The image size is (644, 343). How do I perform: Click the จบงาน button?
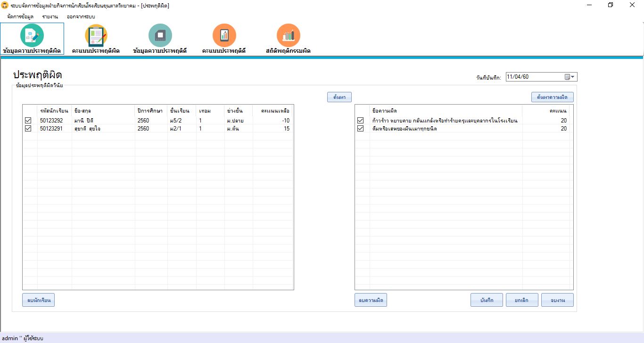558,300
